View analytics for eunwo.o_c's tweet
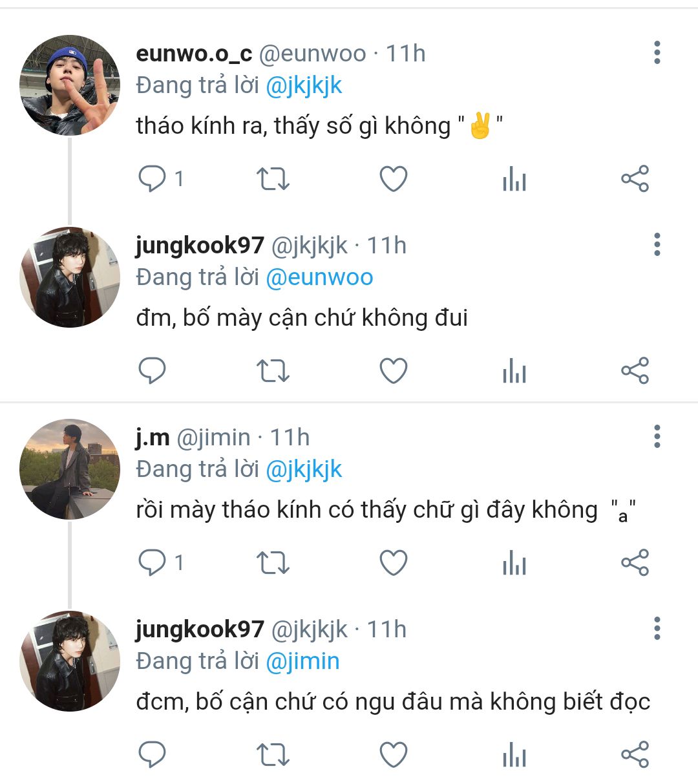The height and width of the screenshot is (784, 698). click(514, 179)
